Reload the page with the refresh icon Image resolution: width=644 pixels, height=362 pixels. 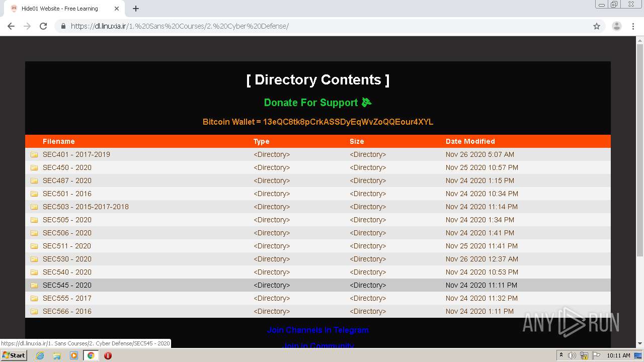coord(43,26)
